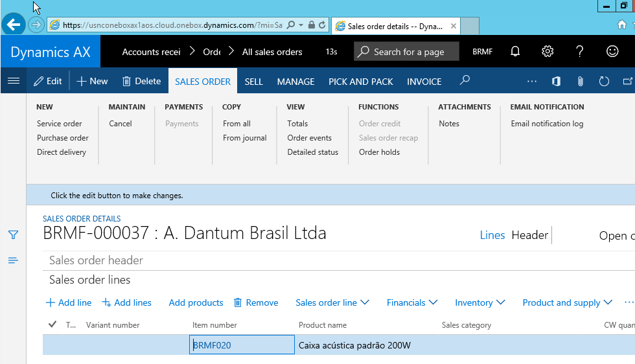This screenshot has width=635, height=364.
Task: Expand the Sales order line dropdown
Action: pyautogui.click(x=332, y=302)
